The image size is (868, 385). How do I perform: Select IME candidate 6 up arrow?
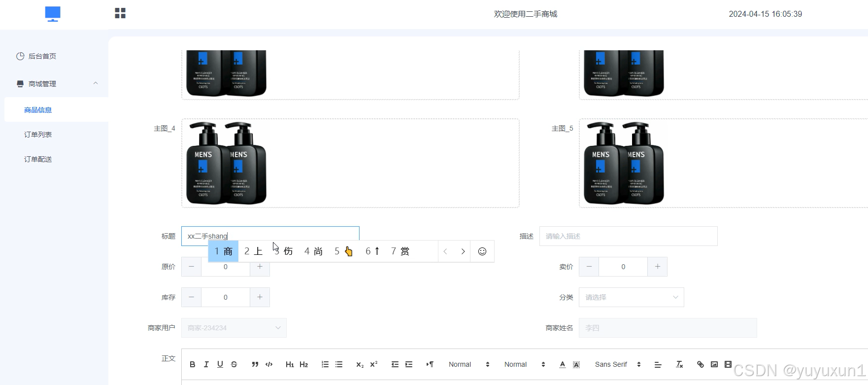[373, 251]
